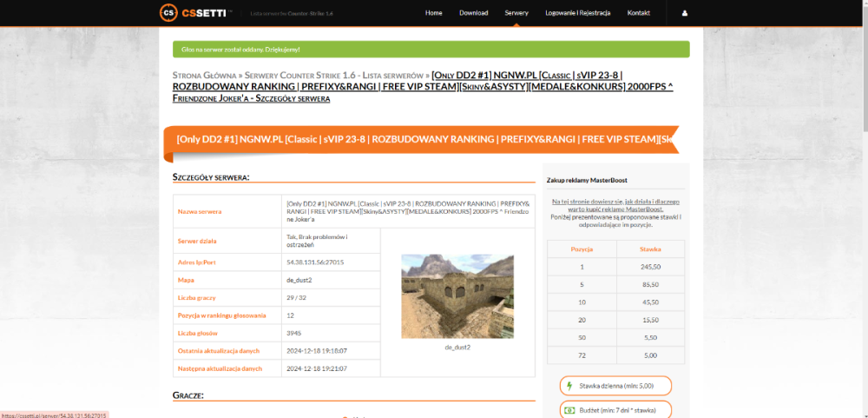Click the last update 2024-12-18 19:18:07
This screenshot has height=418, width=868.
tap(317, 351)
